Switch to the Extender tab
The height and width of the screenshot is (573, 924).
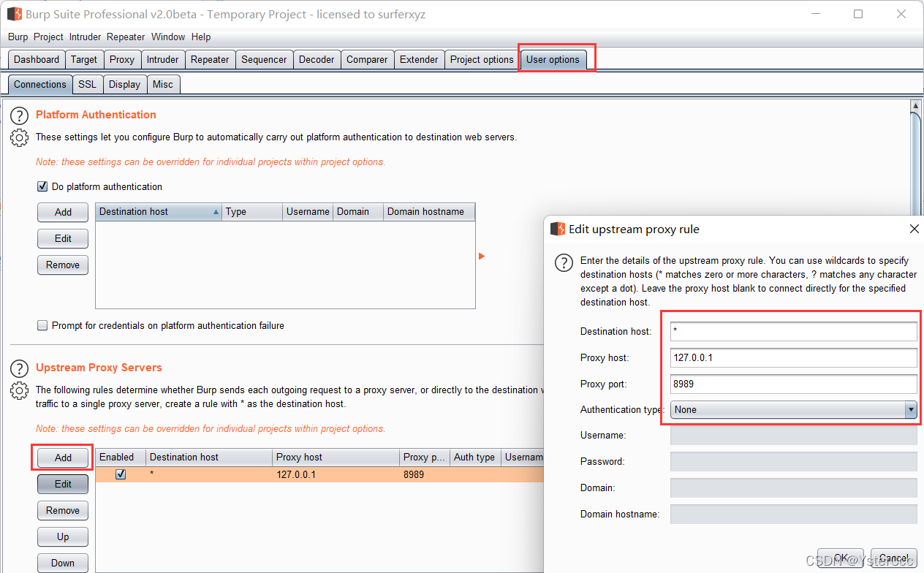[x=419, y=60]
